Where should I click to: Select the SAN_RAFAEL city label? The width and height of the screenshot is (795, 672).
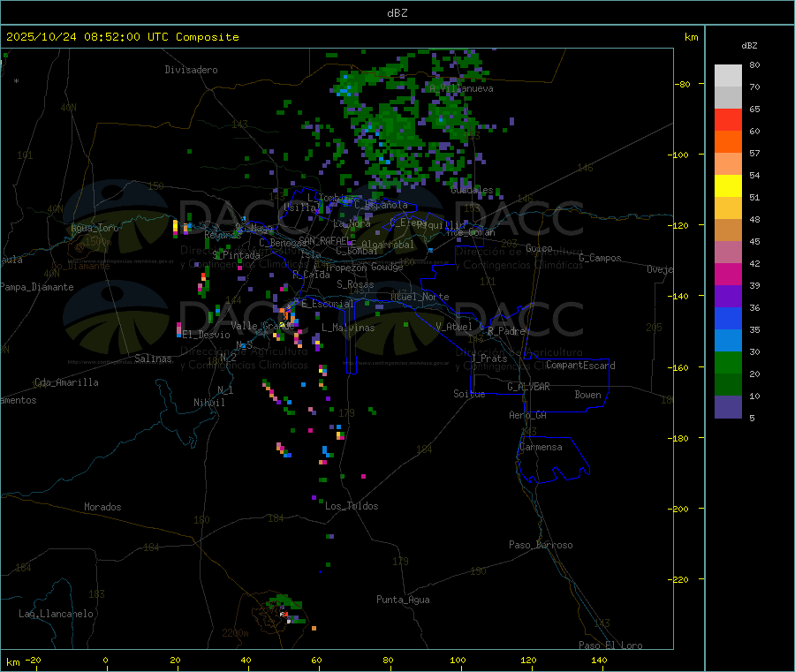[x=323, y=240]
